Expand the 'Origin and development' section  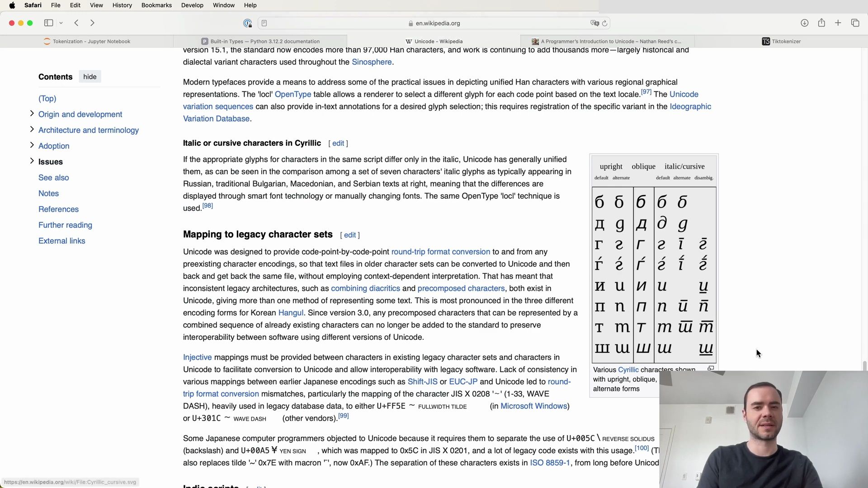click(32, 114)
